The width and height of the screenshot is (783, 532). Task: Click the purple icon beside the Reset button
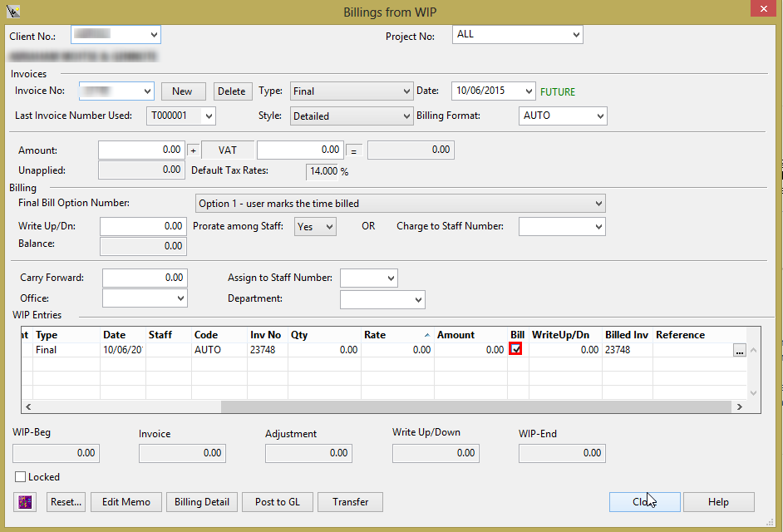click(25, 502)
